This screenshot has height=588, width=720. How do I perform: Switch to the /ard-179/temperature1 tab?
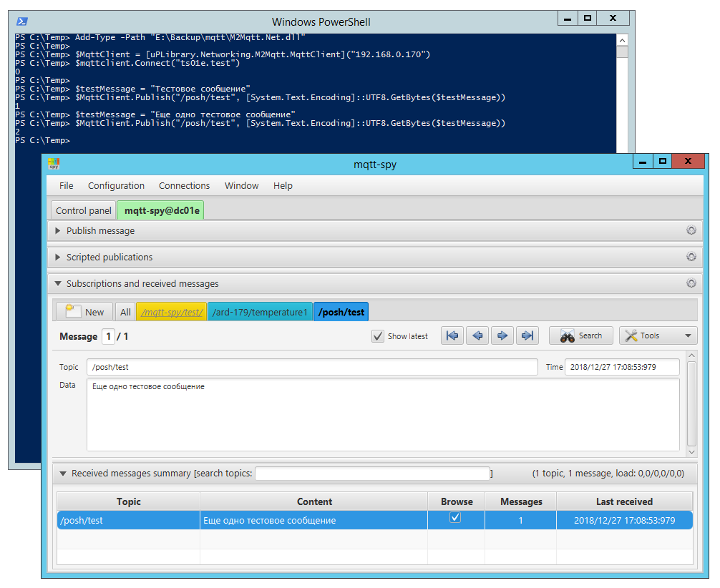[260, 312]
